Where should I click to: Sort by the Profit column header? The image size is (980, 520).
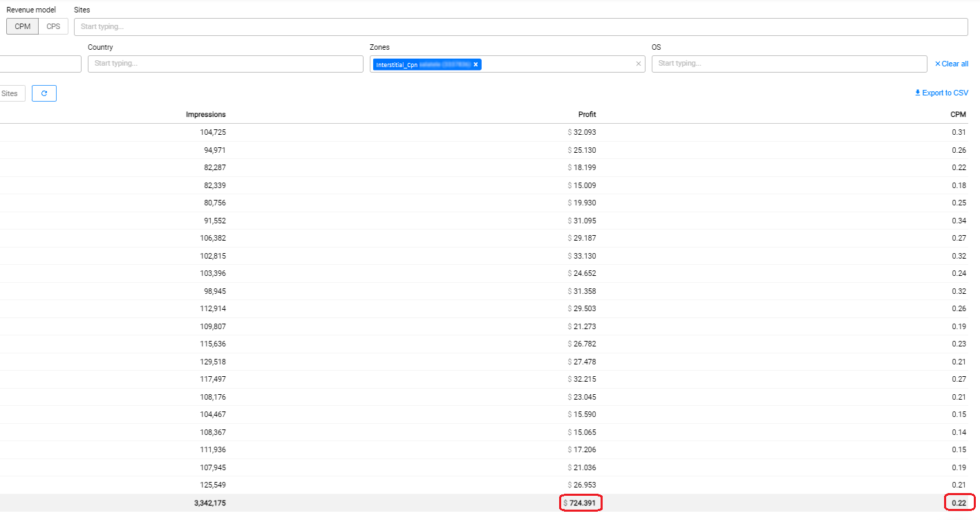click(587, 115)
